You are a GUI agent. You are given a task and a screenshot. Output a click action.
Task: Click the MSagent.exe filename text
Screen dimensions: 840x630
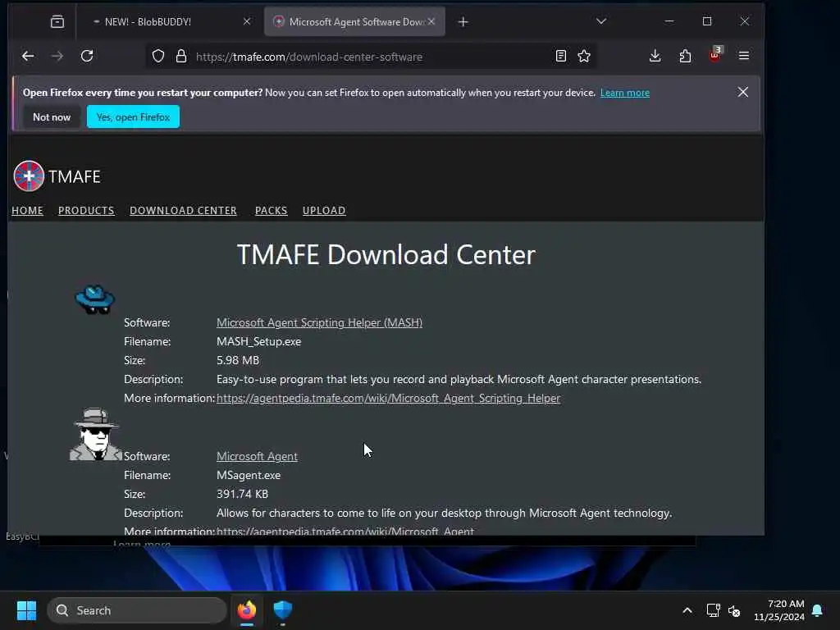pyautogui.click(x=249, y=475)
